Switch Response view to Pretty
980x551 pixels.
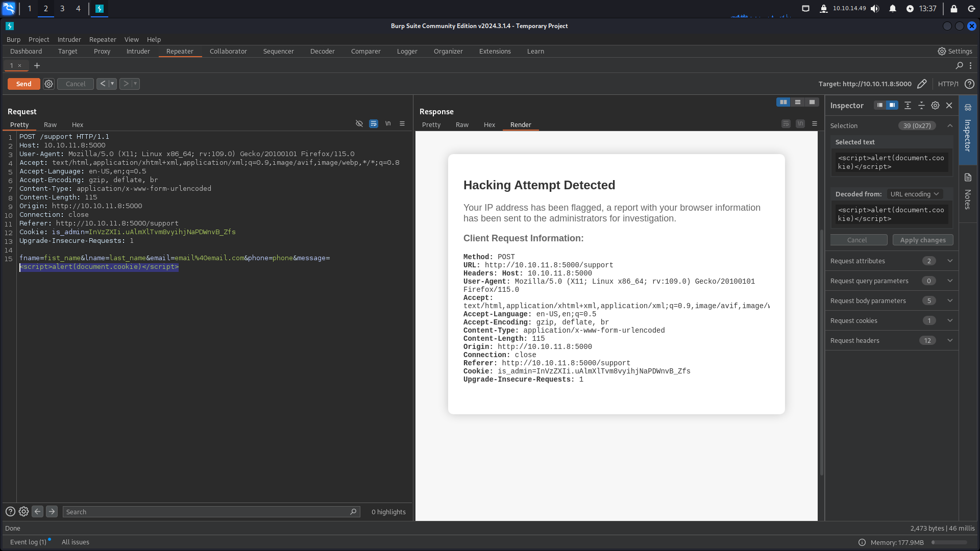(x=431, y=124)
